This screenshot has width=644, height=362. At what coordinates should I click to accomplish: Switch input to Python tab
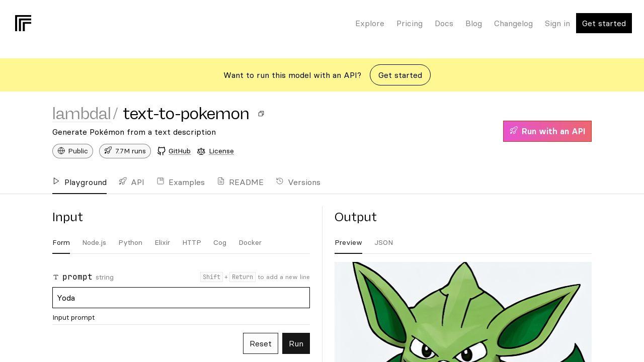(130, 243)
